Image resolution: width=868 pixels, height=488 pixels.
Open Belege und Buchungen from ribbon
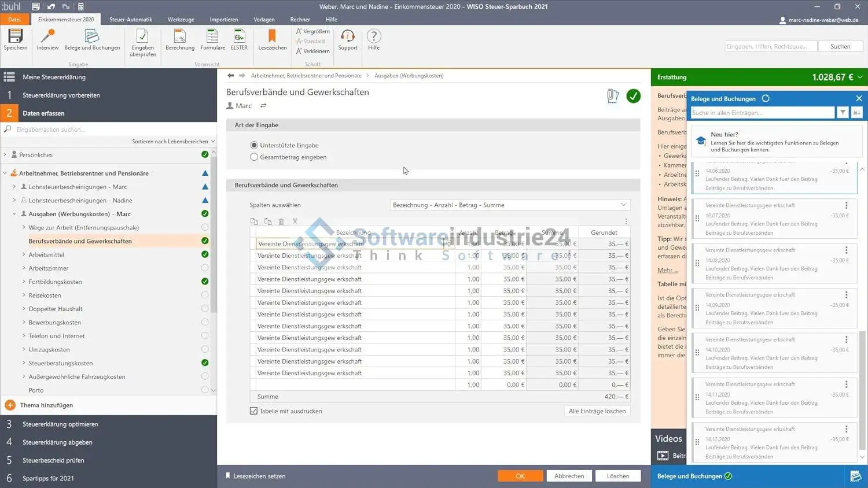click(x=92, y=37)
